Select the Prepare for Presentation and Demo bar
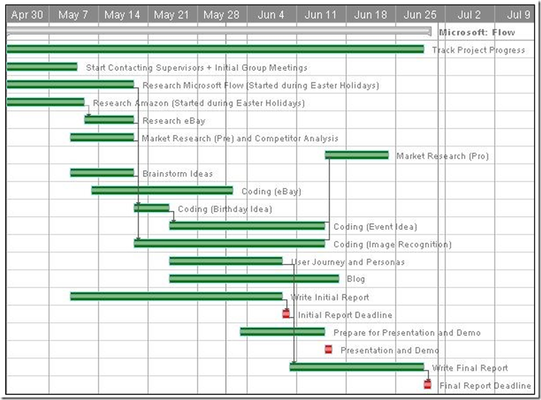This screenshot has width=541, height=400. click(283, 332)
